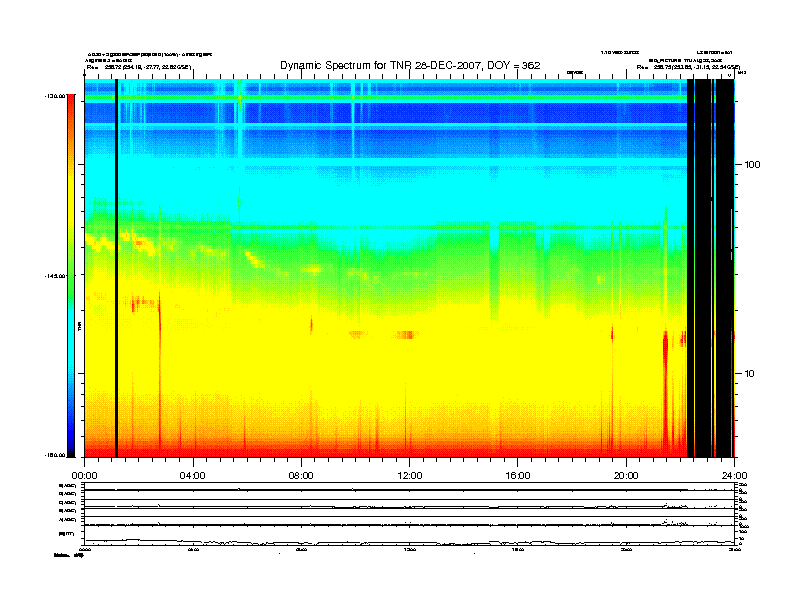Click the 20:00 time axis label
Viewport: 792px width, 612px height.
(x=626, y=476)
